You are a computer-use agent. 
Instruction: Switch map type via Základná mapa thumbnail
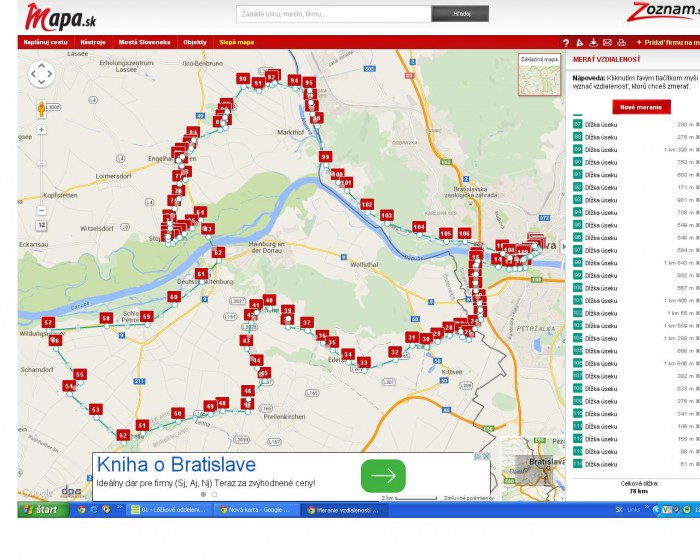coord(539,75)
